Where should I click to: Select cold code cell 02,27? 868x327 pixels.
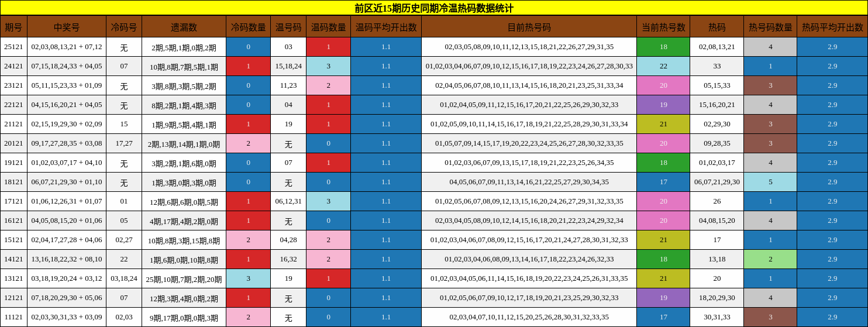[124, 240]
